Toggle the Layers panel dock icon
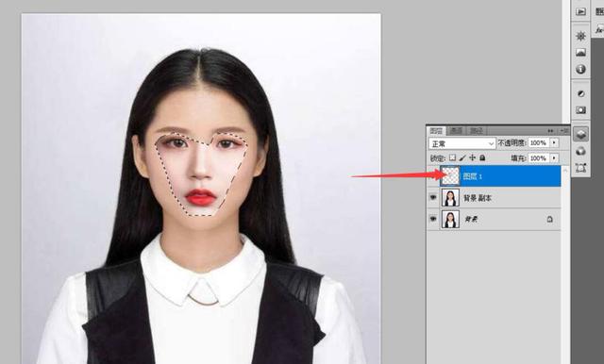 click(580, 134)
